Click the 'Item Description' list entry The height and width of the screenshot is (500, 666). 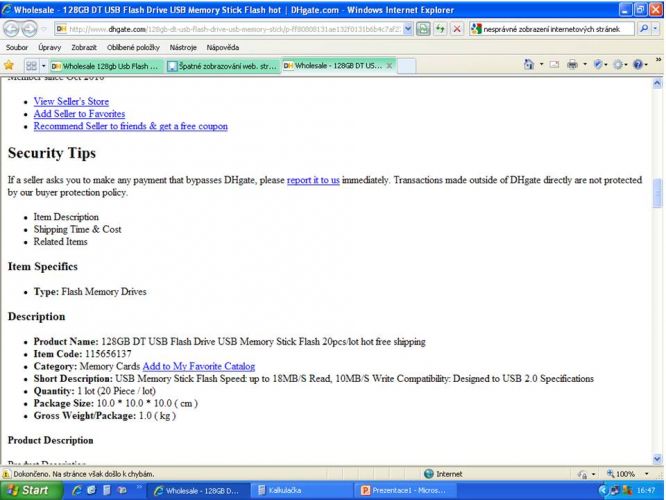(66, 217)
